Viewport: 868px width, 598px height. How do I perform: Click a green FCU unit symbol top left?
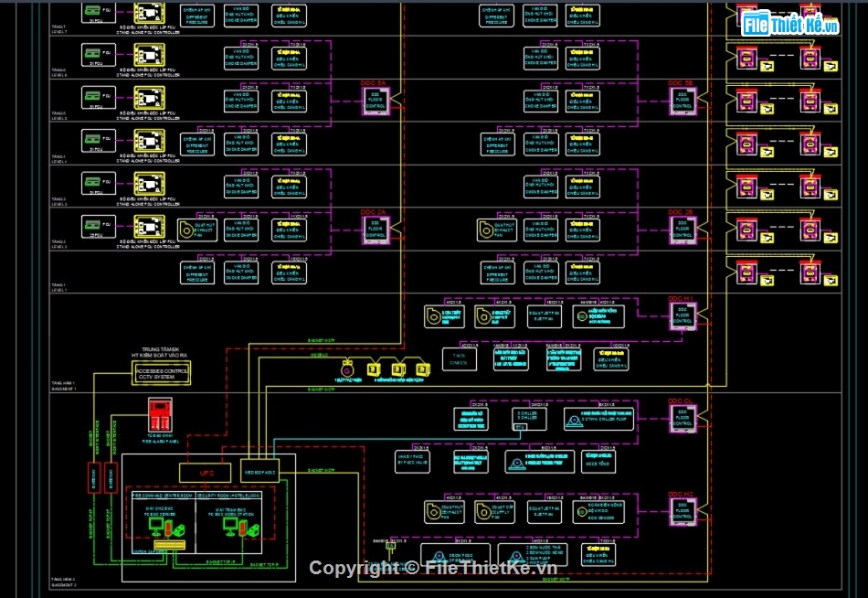pos(93,11)
